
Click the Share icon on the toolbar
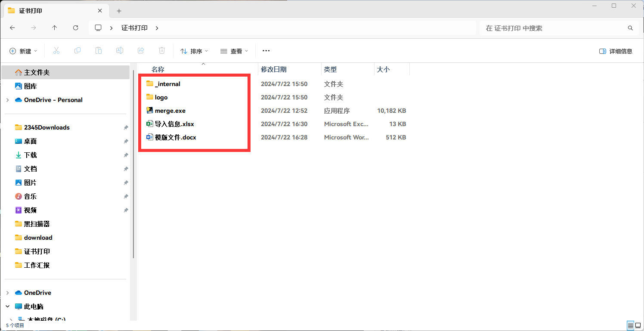point(140,50)
